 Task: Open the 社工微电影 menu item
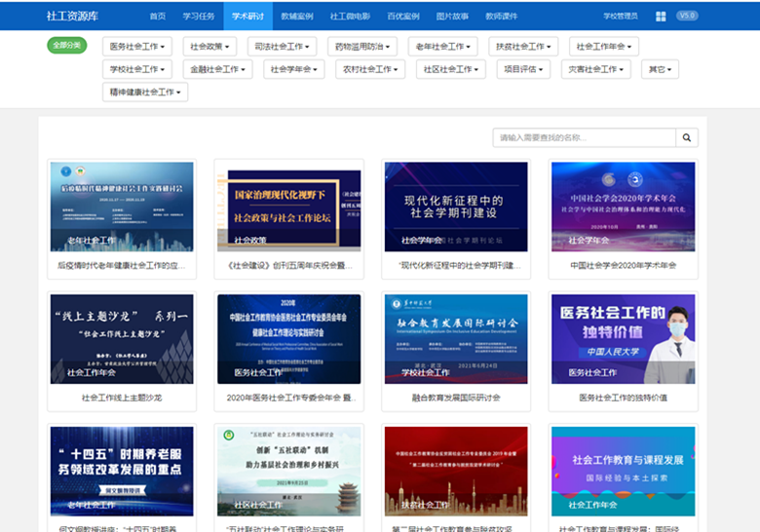pyautogui.click(x=350, y=17)
